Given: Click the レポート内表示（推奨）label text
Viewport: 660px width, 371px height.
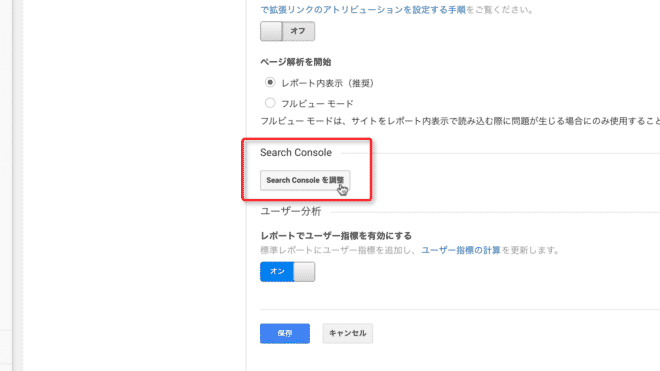Looking at the screenshot, I should [x=328, y=83].
